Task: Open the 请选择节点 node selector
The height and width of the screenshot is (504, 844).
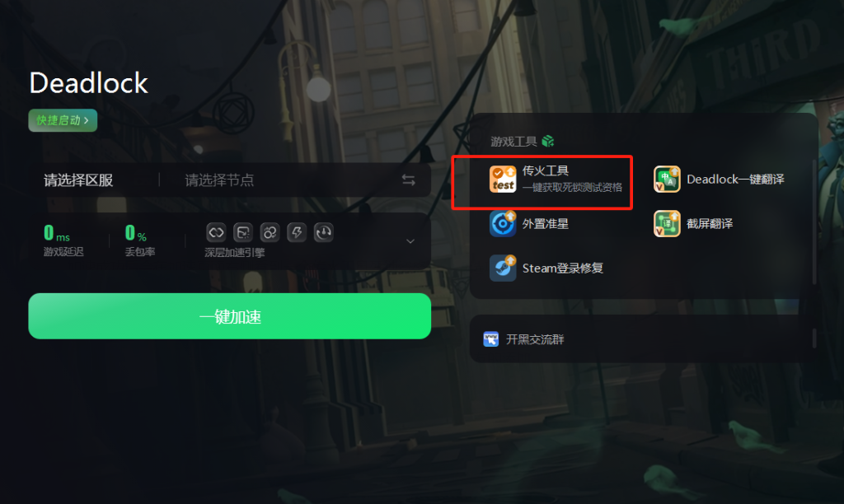Action: click(x=219, y=180)
